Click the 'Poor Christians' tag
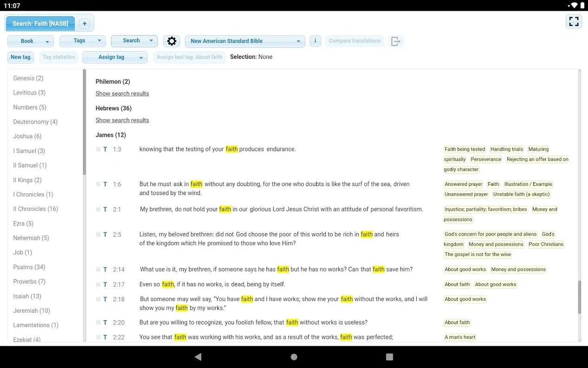Screen dimensions: 588x368 (546, 244)
